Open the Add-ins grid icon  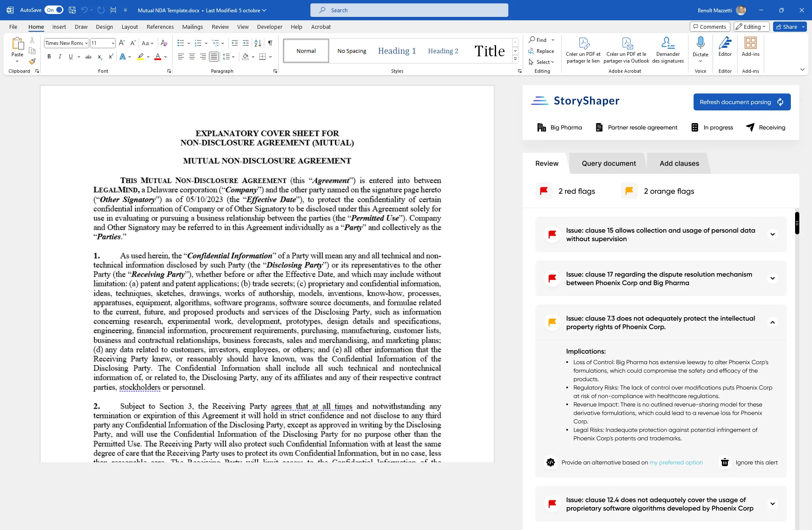[750, 43]
